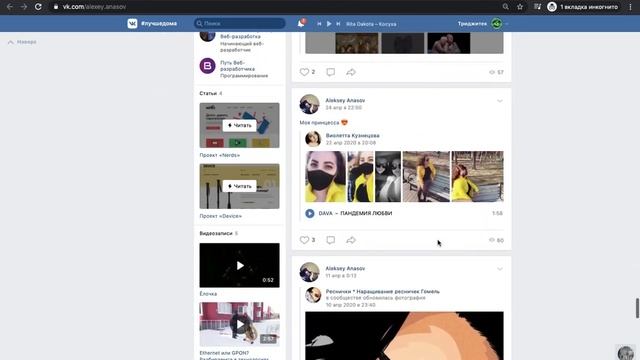The height and width of the screenshot is (360, 640).
Task: Open author avatar on 11 апр post
Action: (x=309, y=272)
